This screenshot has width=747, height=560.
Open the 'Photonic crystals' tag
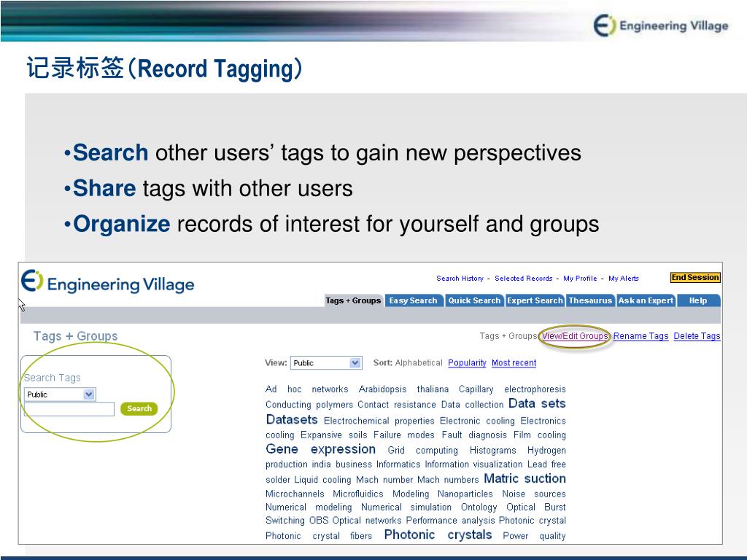pyautogui.click(x=438, y=534)
